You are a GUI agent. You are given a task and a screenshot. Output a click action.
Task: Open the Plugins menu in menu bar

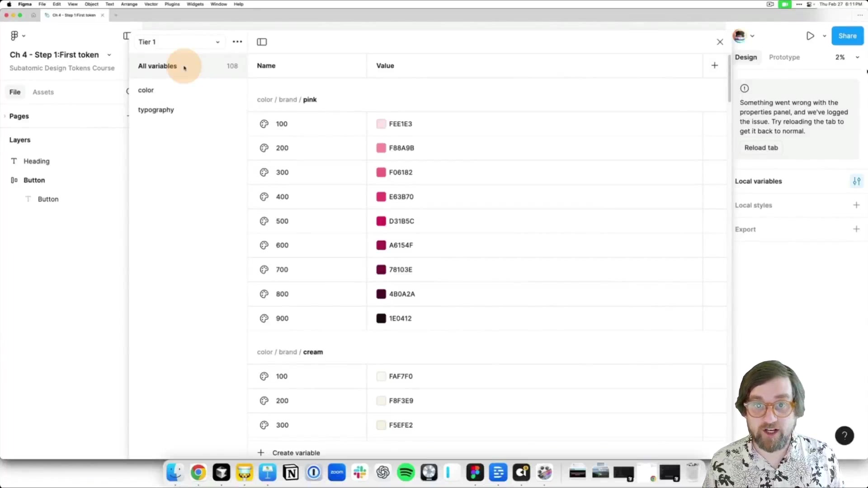pos(172,4)
